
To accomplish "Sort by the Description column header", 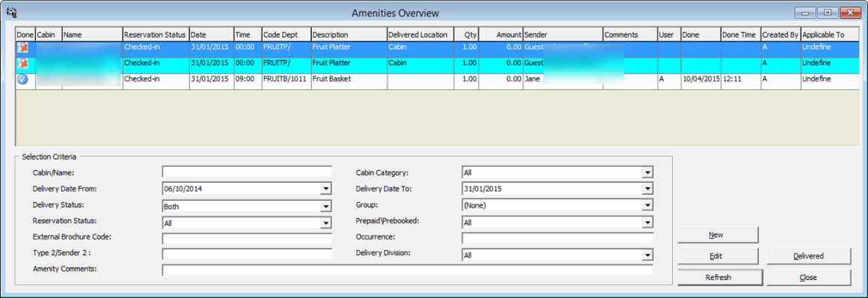I will point(349,34).
